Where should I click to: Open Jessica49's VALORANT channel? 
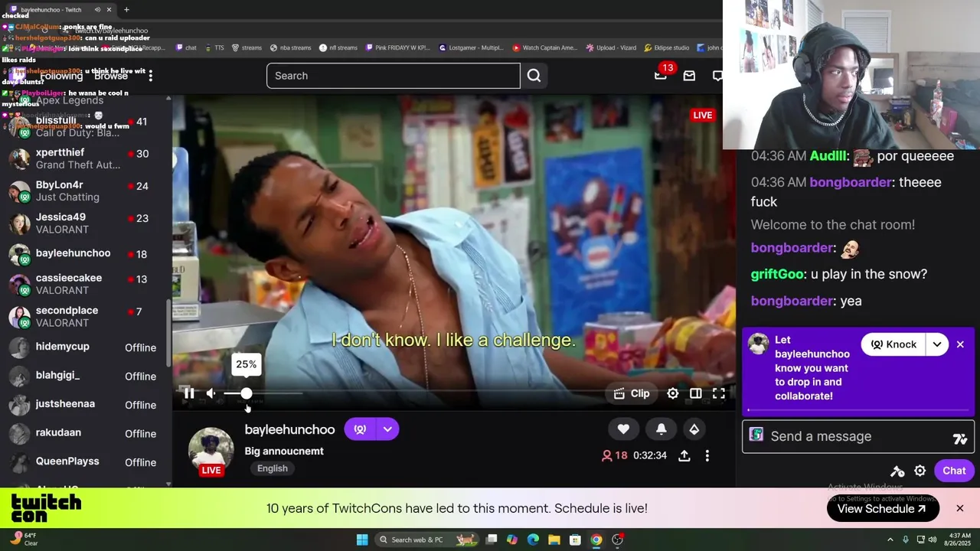pyautogui.click(x=84, y=223)
